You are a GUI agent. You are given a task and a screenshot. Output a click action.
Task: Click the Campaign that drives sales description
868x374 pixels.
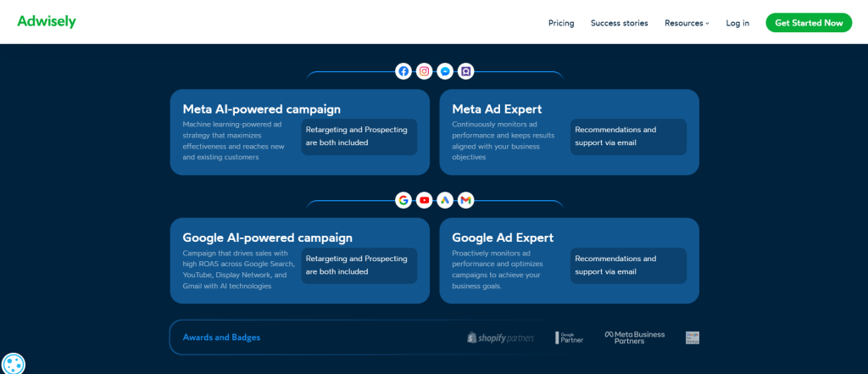[238, 270]
